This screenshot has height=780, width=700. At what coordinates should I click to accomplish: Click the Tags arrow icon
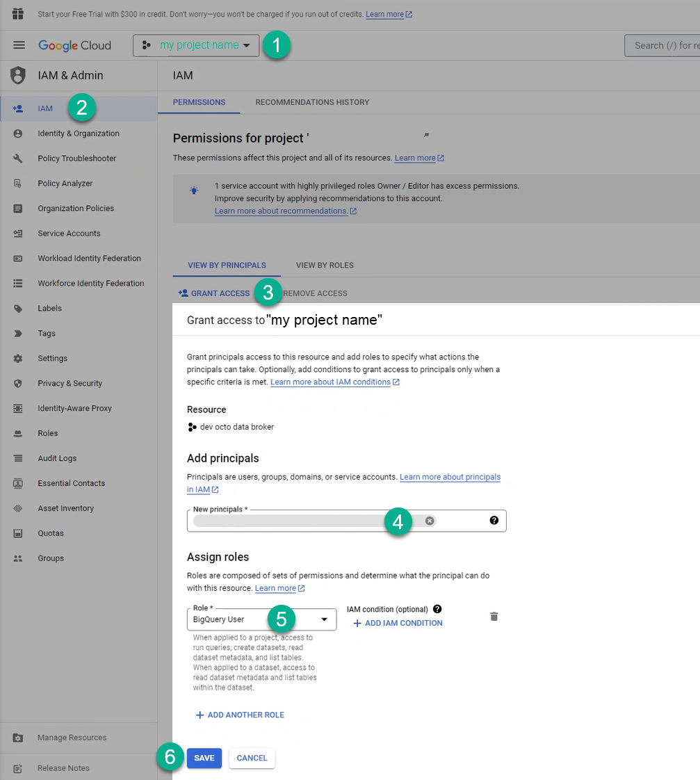tap(18, 333)
